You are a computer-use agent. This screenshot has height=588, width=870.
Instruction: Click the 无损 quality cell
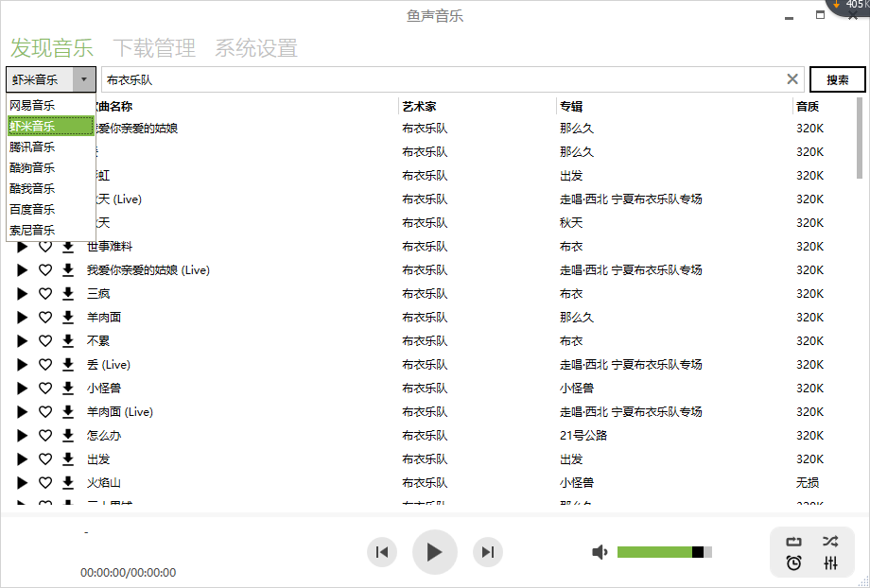(x=808, y=483)
